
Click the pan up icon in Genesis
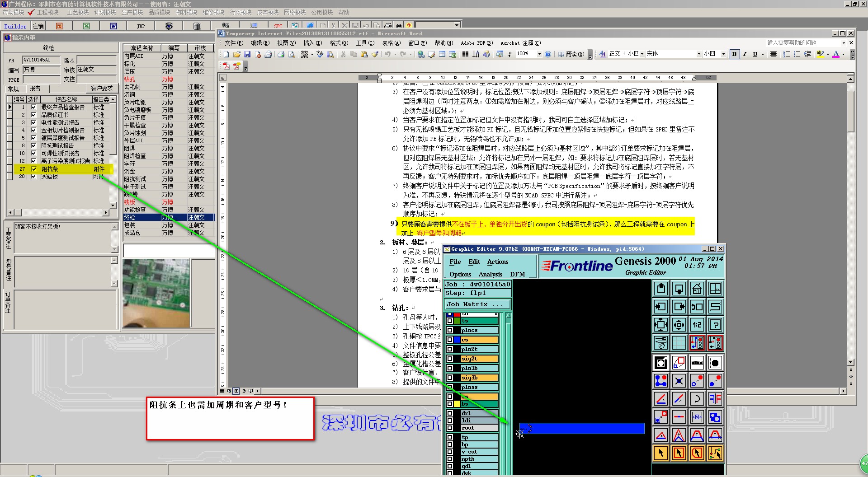(661, 289)
